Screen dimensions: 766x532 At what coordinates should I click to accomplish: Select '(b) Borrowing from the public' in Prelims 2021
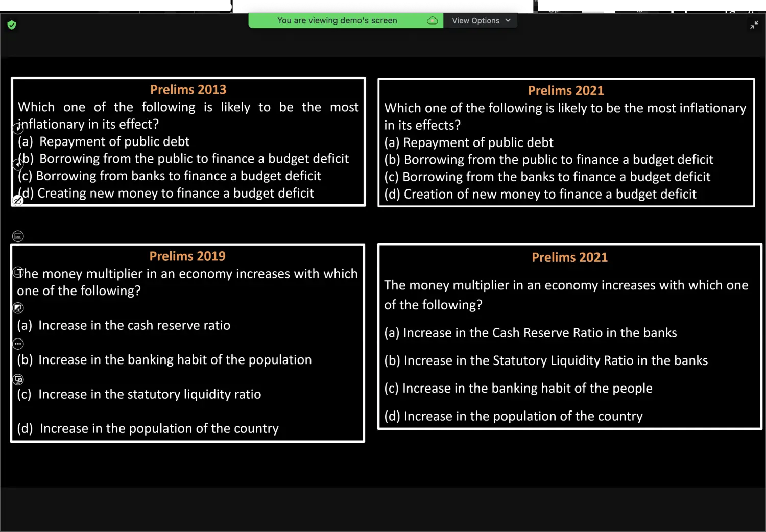(549, 160)
